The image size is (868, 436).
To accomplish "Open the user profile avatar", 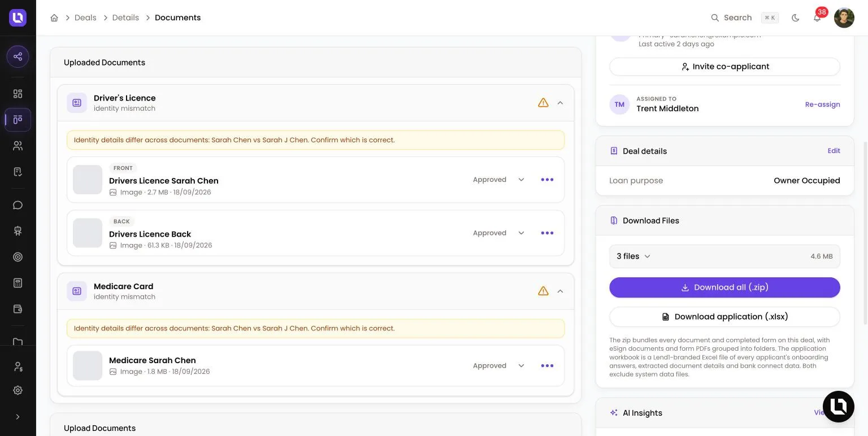I will [x=844, y=18].
